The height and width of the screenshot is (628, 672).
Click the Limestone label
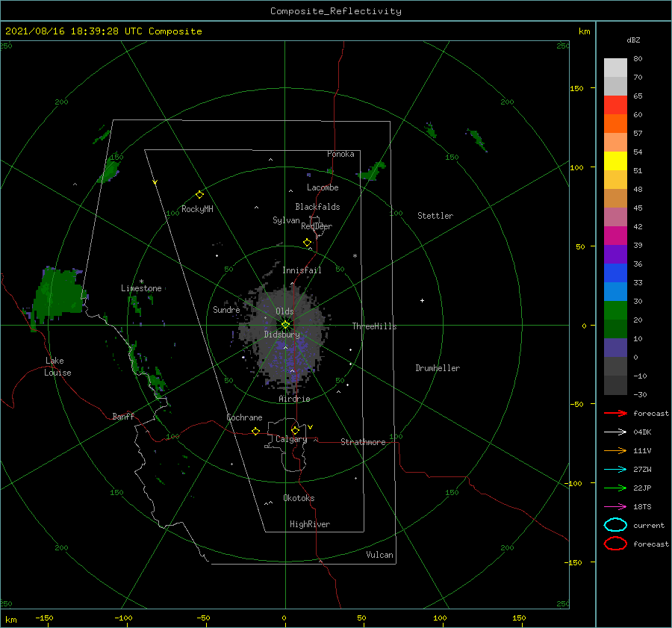coord(141,288)
